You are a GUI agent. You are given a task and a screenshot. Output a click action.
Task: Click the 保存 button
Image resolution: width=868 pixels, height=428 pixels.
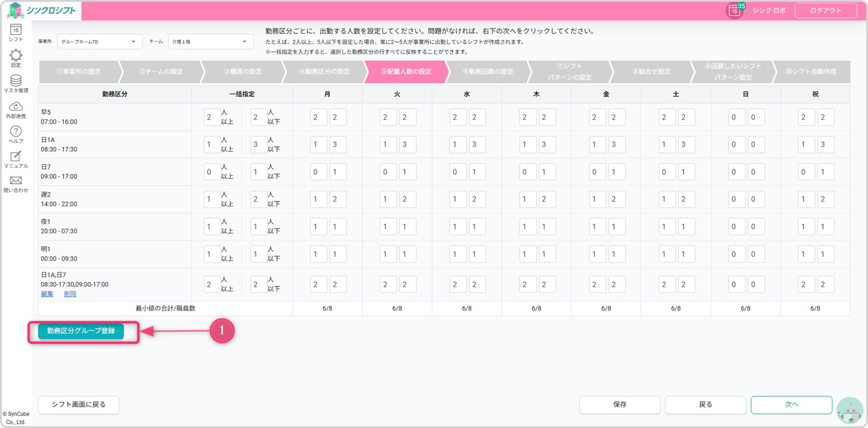click(x=620, y=404)
